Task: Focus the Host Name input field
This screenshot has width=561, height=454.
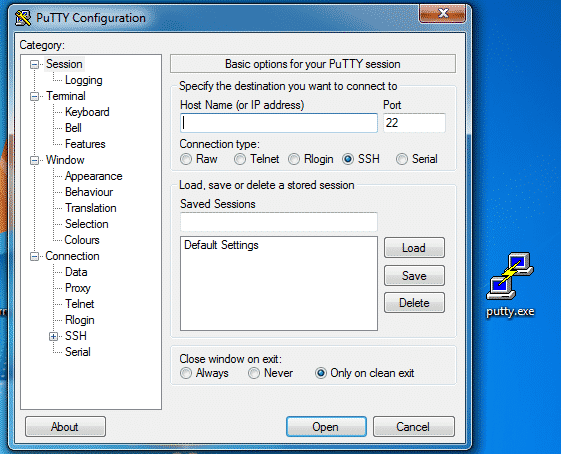Action: (279, 123)
